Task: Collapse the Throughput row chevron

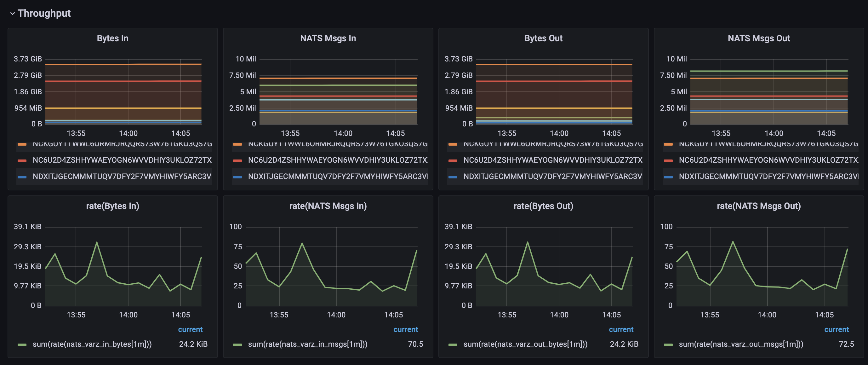Action: pyautogui.click(x=13, y=14)
